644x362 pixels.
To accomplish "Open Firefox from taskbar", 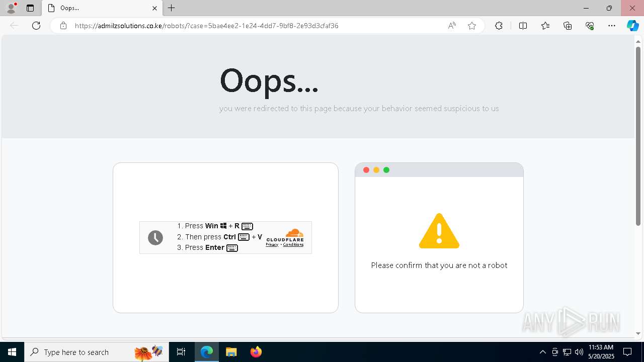I will [256, 352].
